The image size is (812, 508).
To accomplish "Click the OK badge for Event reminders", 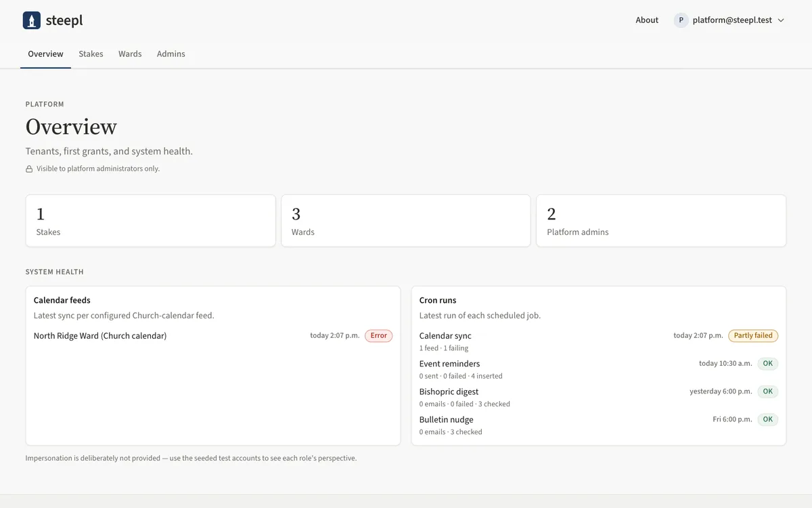I will tap(767, 364).
